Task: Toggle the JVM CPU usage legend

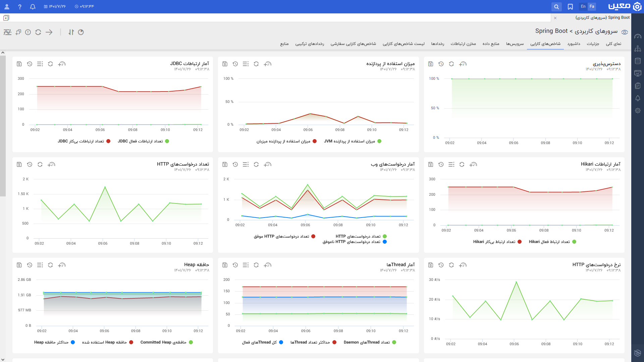Action: [x=353, y=141]
